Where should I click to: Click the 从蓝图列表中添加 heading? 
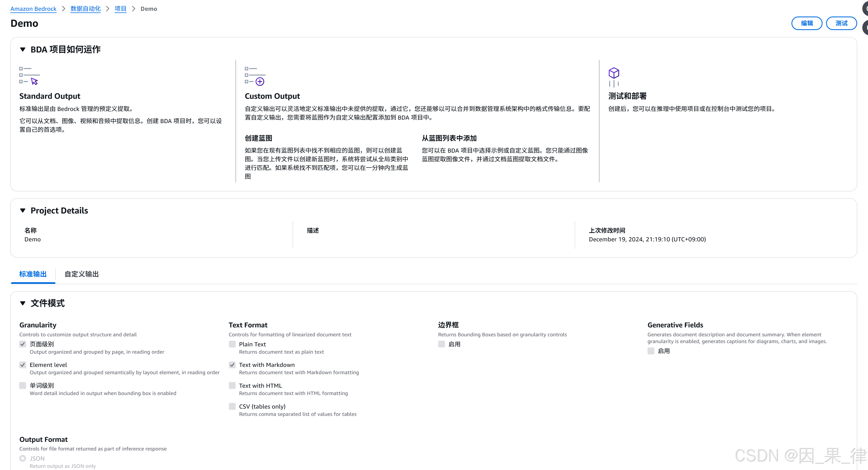(449, 138)
